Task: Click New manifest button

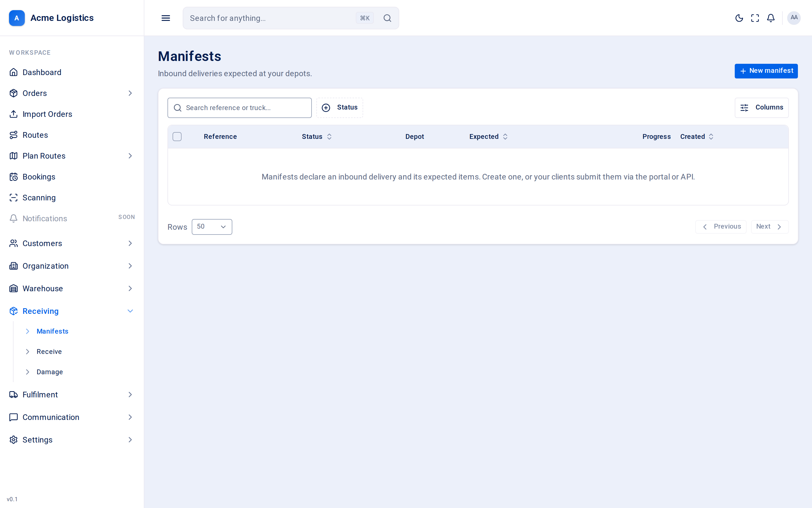Action: pyautogui.click(x=766, y=71)
